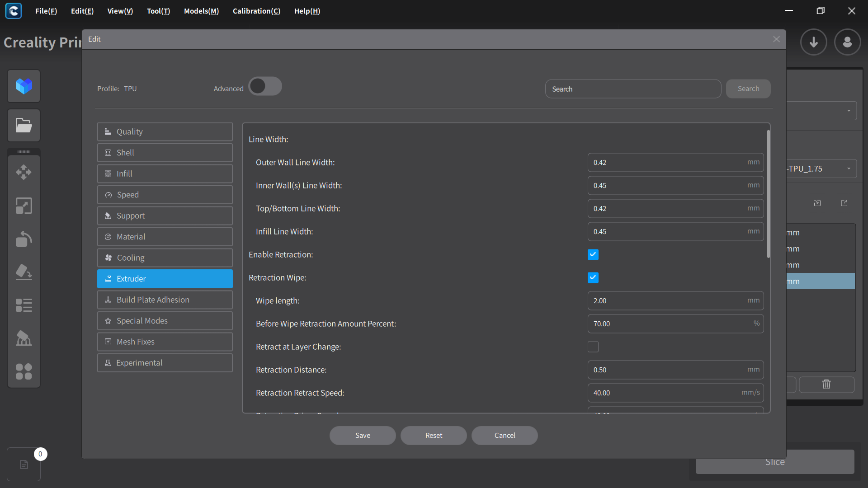This screenshot has width=868, height=488.
Task: Open the View menu
Action: tap(120, 11)
